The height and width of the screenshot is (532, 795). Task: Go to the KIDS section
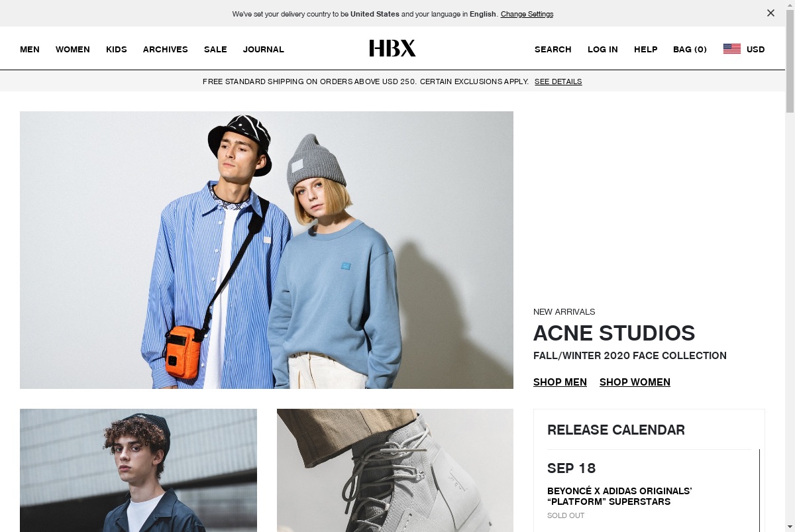point(117,50)
